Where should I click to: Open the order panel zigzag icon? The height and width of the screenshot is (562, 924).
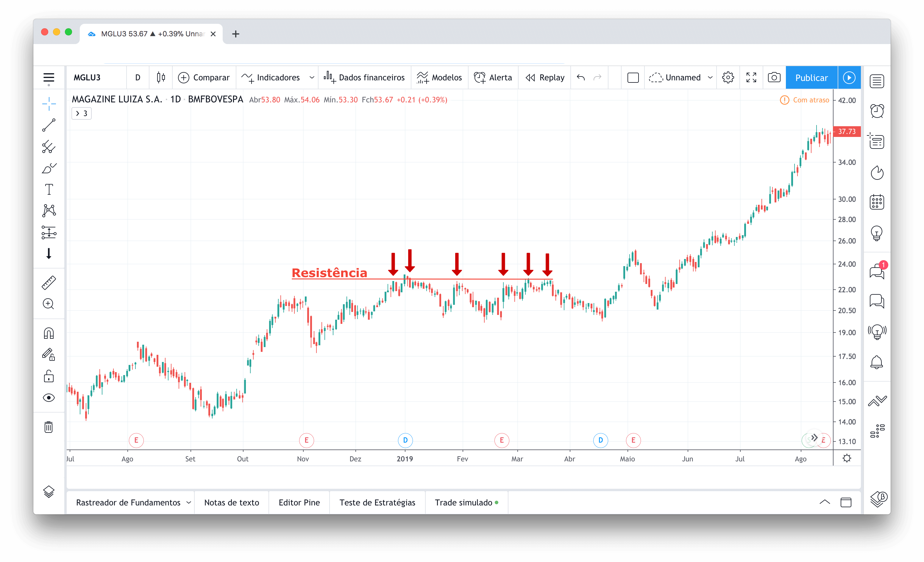pos(877,401)
